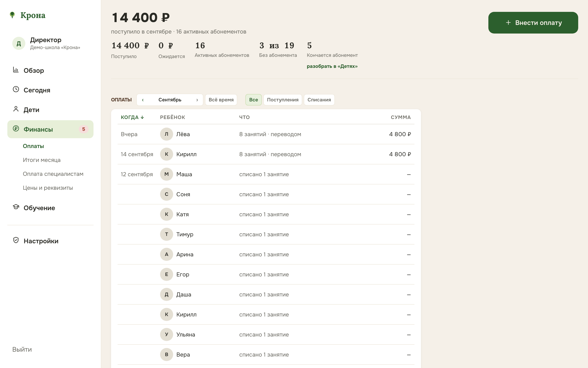
Task: Click Ульяна's avatar circle
Action: [x=166, y=334]
